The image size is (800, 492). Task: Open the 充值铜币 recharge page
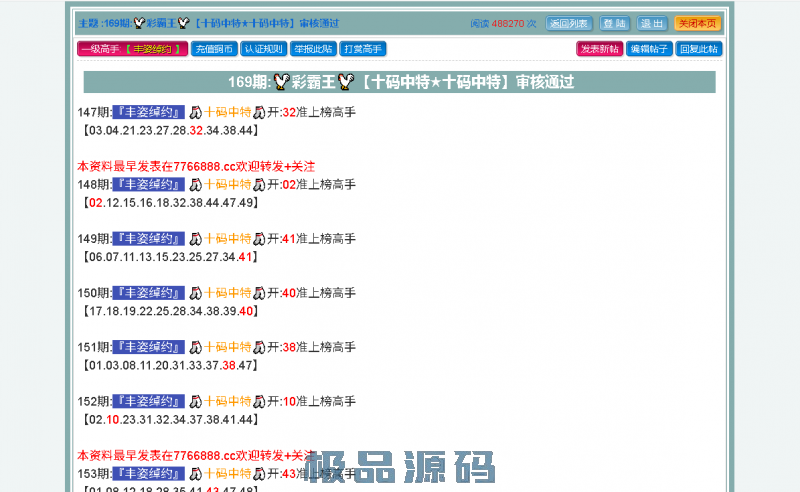coord(214,49)
